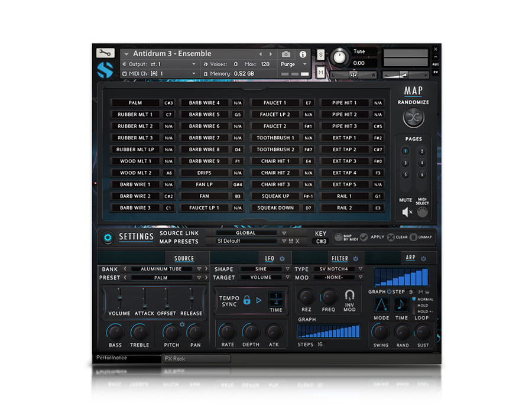
Task: Select the PALM sound slot
Action: [135, 103]
